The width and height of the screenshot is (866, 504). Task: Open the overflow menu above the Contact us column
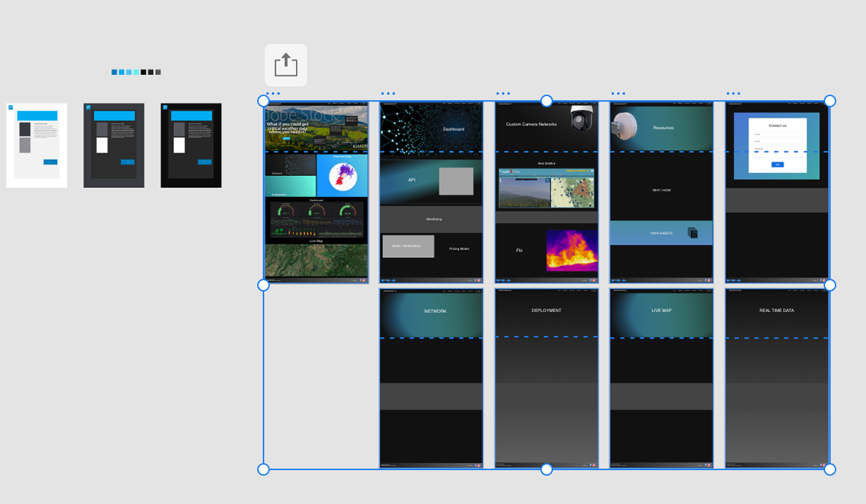click(734, 92)
